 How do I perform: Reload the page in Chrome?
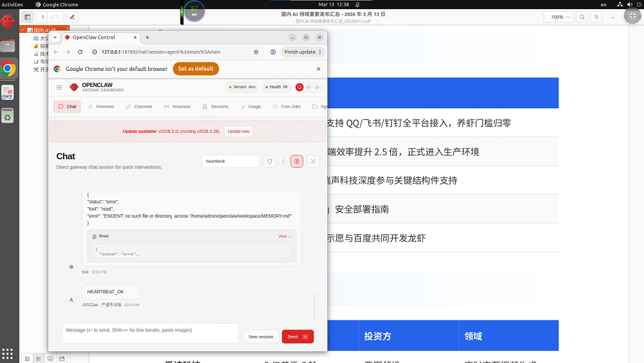80,52
